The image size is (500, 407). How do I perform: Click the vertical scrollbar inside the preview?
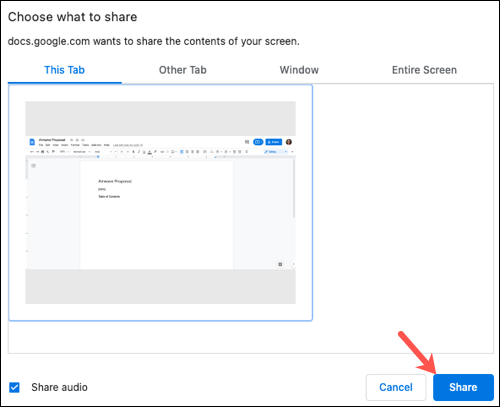[x=294, y=189]
